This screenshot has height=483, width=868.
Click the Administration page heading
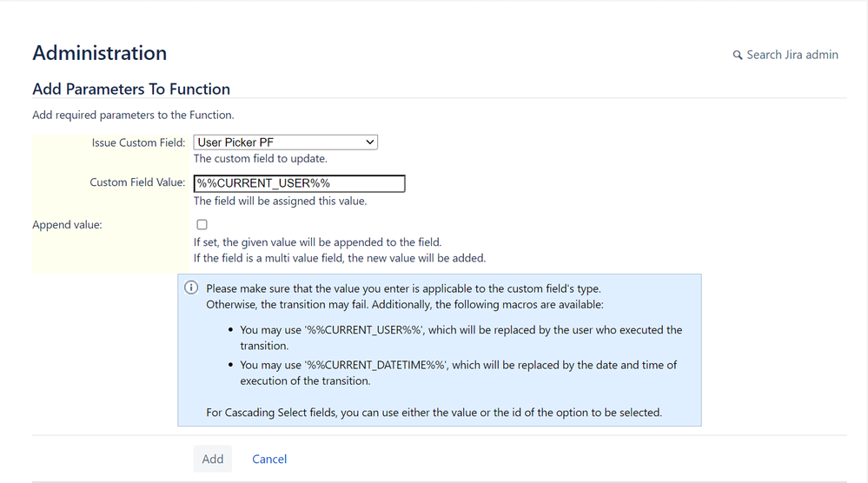pyautogui.click(x=100, y=53)
